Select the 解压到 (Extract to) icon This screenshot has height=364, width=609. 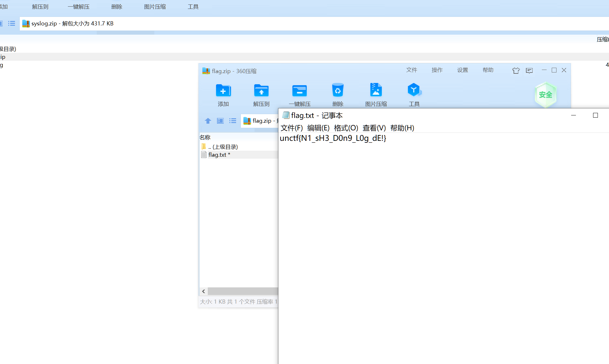click(x=261, y=94)
